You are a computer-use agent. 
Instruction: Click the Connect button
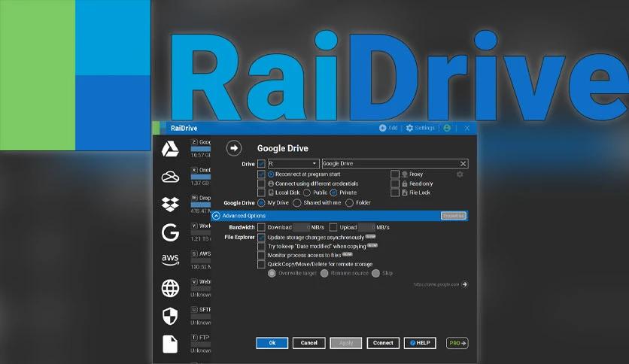point(383,343)
